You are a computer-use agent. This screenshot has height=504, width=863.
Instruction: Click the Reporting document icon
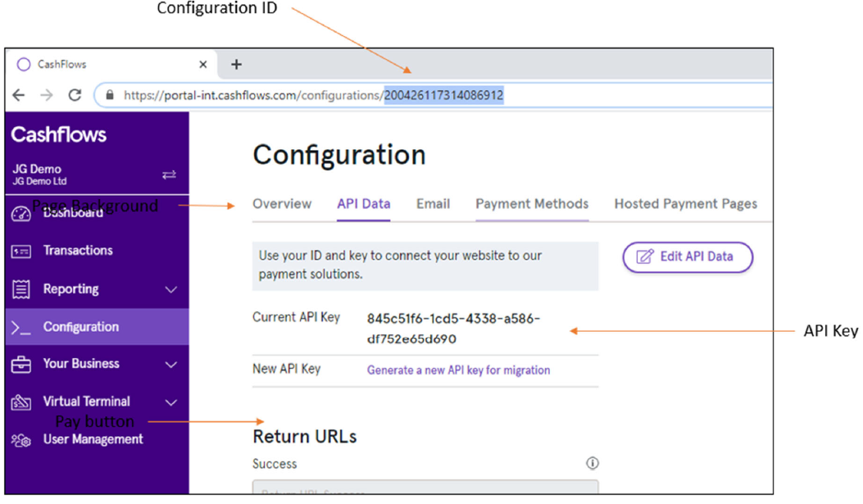click(21, 289)
